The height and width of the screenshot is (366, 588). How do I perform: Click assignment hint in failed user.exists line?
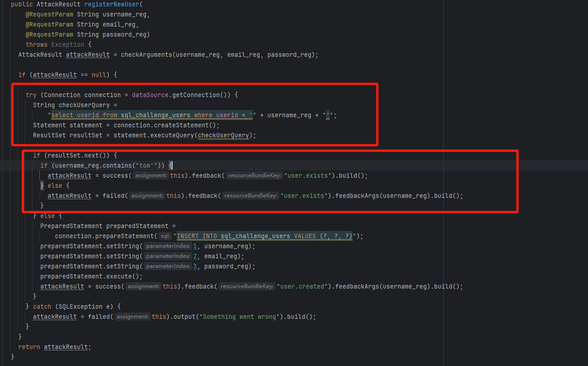point(147,196)
